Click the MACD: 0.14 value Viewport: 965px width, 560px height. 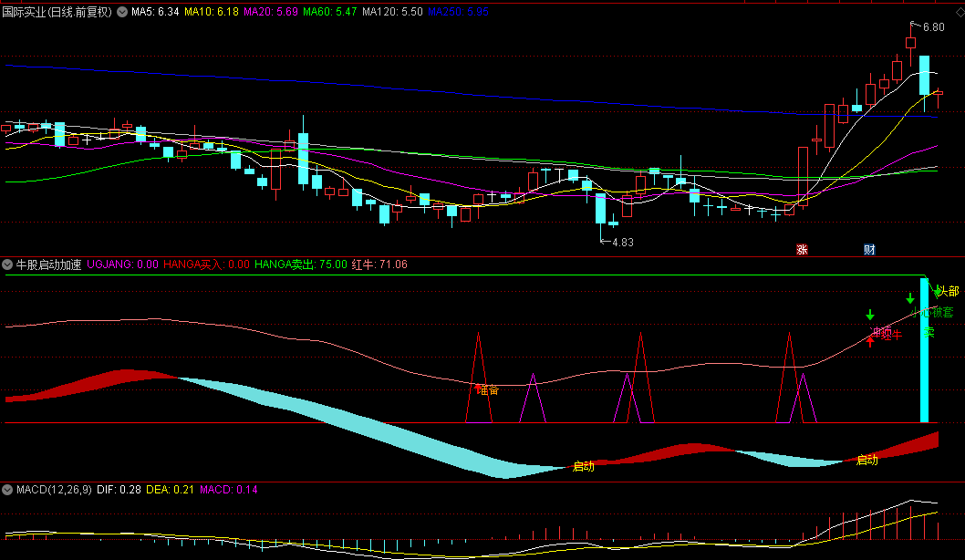[229, 490]
